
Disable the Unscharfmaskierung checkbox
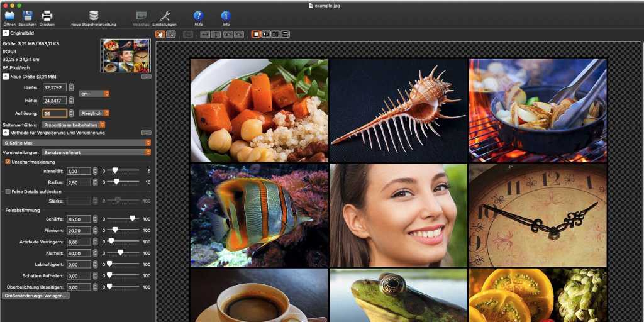8,162
